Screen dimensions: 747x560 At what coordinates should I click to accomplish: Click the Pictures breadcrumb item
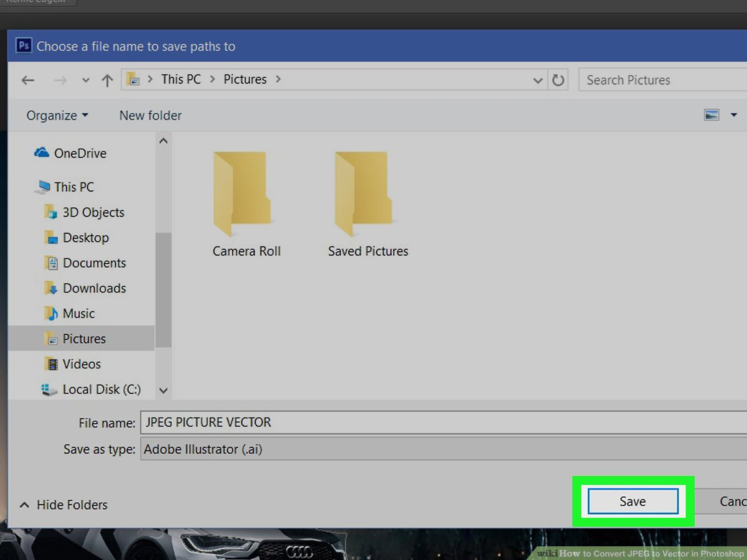coord(245,79)
